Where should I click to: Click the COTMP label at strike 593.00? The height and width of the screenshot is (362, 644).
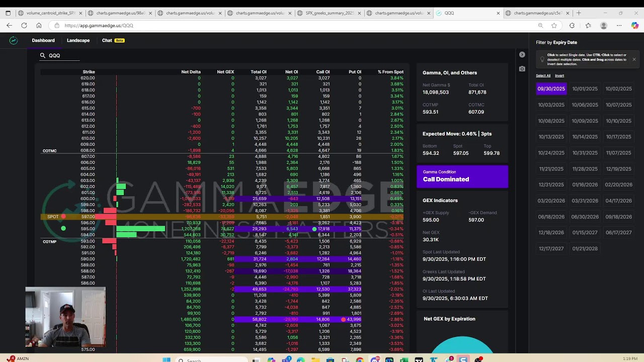pos(50,242)
